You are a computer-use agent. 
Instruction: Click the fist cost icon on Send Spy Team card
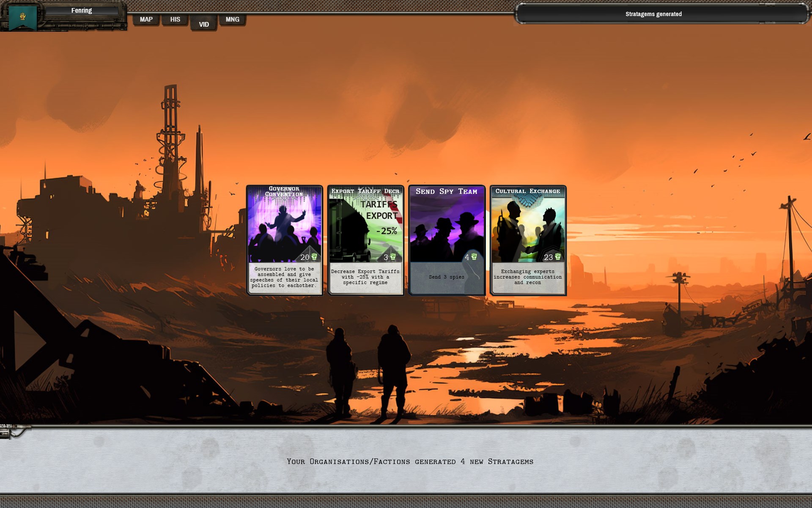point(474,257)
